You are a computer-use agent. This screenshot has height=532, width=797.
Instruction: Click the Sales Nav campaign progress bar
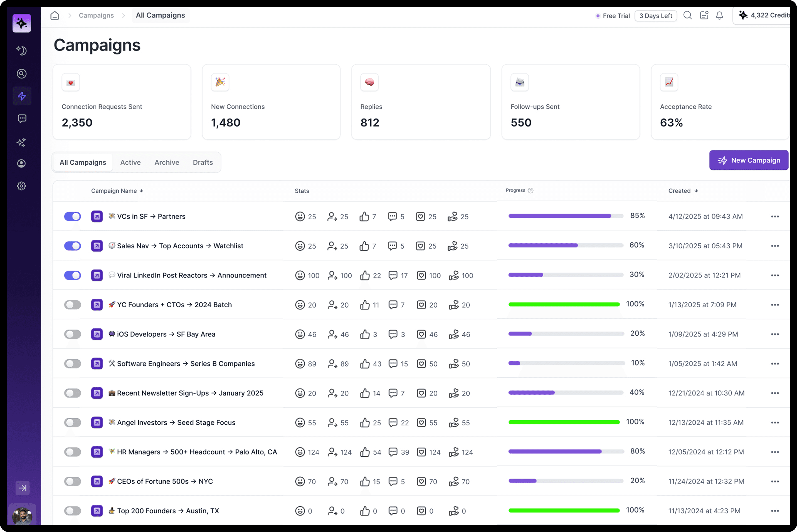pos(566,245)
